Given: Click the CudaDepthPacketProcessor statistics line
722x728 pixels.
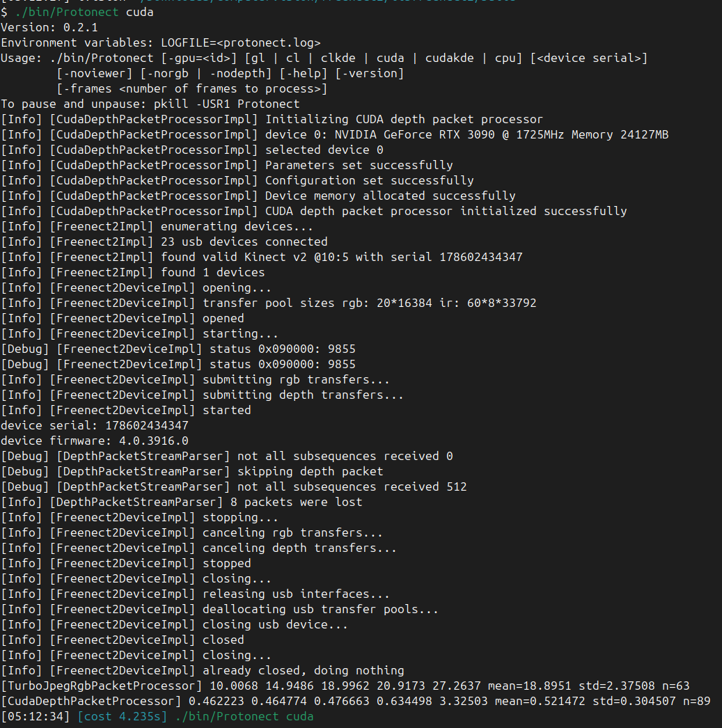Looking at the screenshot, I should coord(356,702).
